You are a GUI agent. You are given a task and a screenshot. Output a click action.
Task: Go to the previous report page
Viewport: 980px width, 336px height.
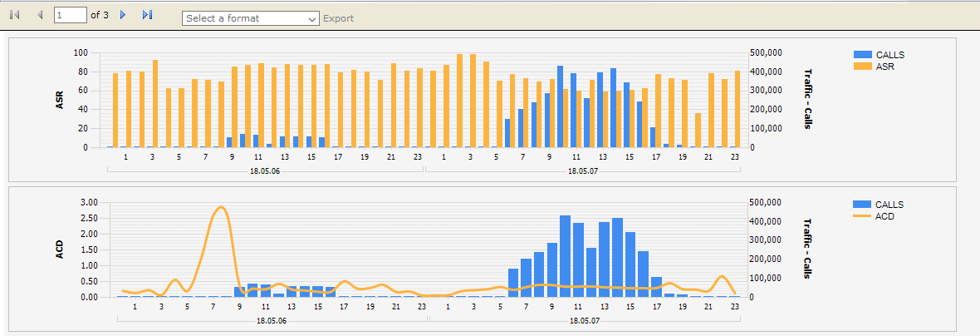(x=40, y=16)
